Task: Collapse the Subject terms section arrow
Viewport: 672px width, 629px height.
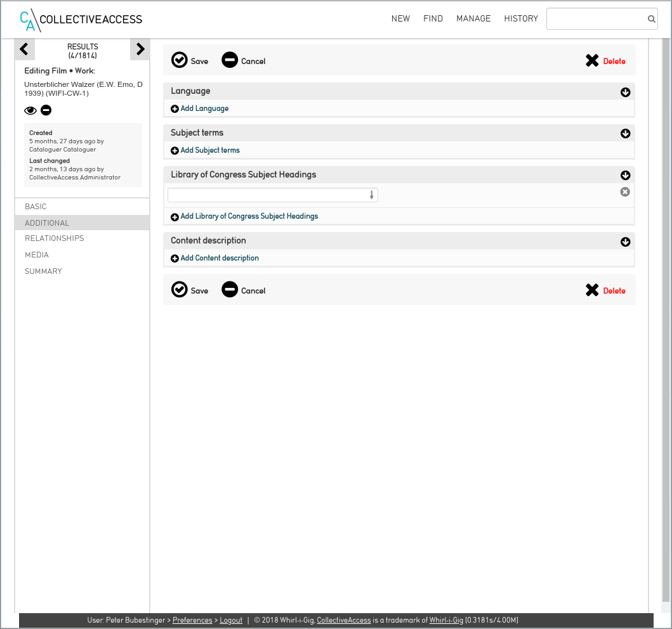Action: click(625, 134)
